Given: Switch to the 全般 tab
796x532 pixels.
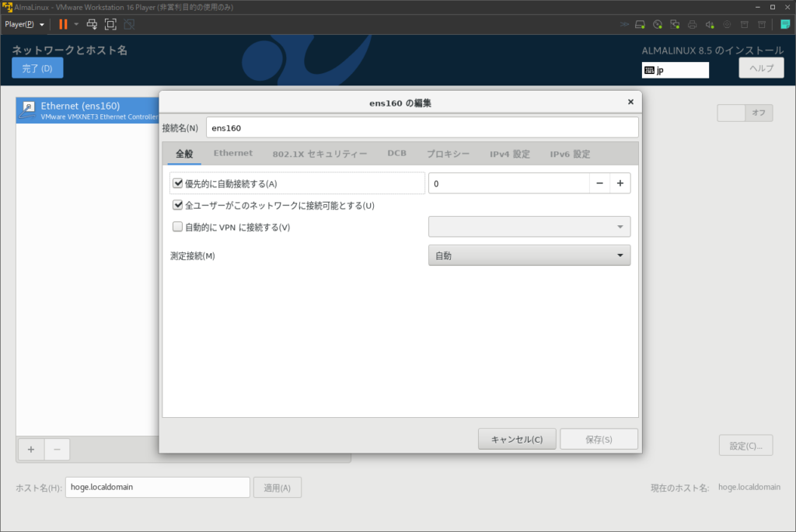Looking at the screenshot, I should pyautogui.click(x=184, y=154).
